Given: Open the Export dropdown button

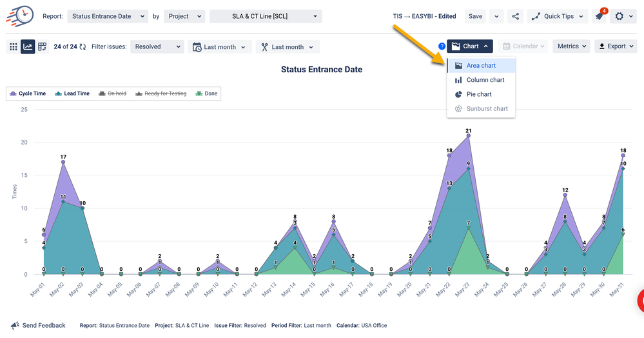Looking at the screenshot, I should 615,46.
